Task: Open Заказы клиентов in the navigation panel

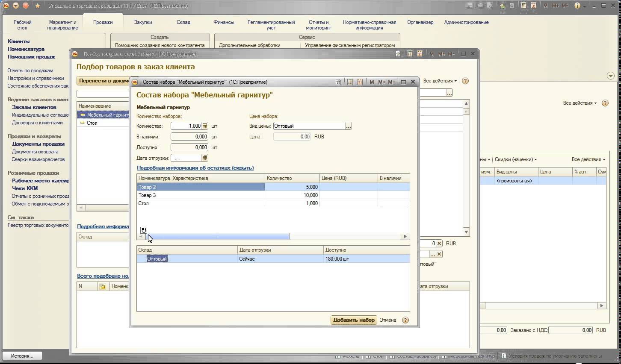Action: 34,107
